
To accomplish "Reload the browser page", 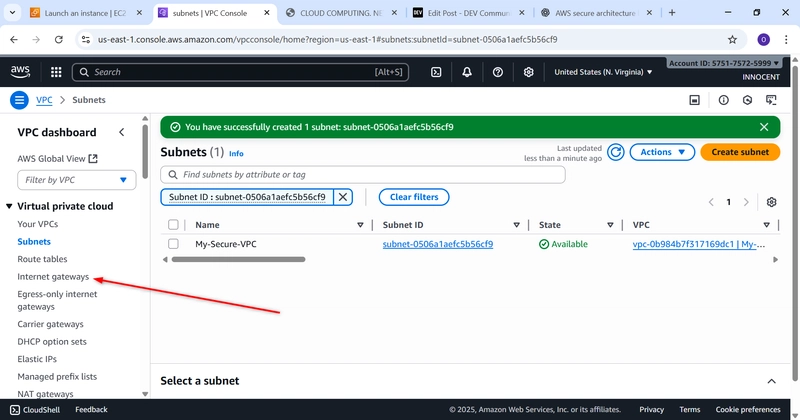I will click(59, 39).
